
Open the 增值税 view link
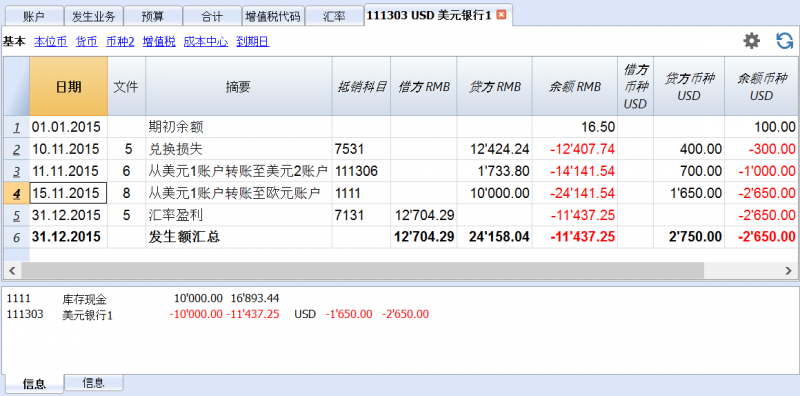pos(159,42)
